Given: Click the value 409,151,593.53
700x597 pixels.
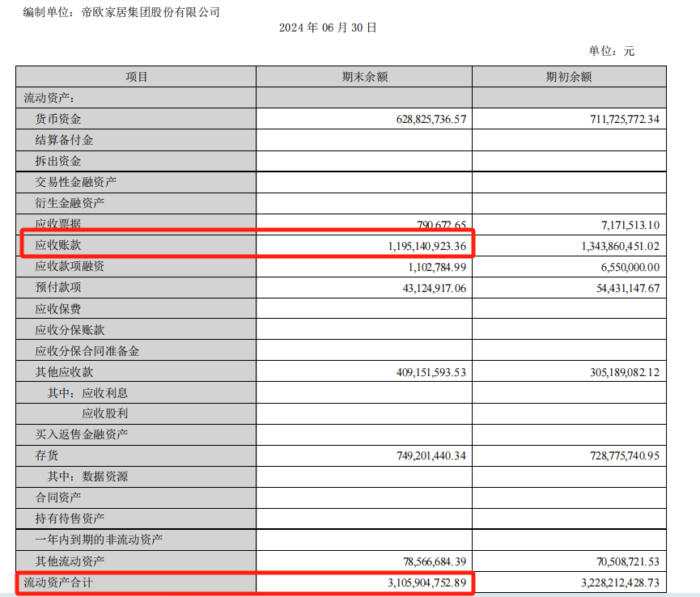Looking at the screenshot, I should (431, 373).
